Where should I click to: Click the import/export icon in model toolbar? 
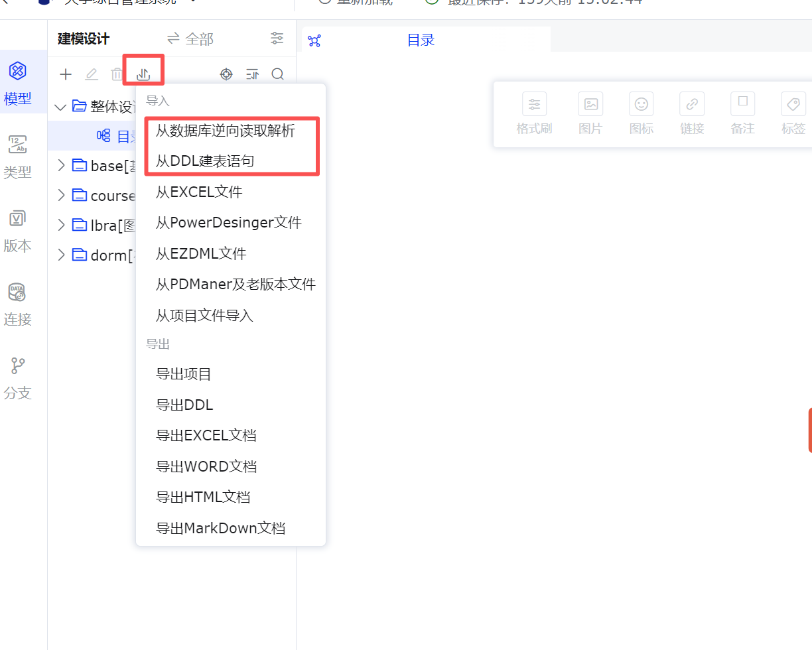(x=143, y=74)
